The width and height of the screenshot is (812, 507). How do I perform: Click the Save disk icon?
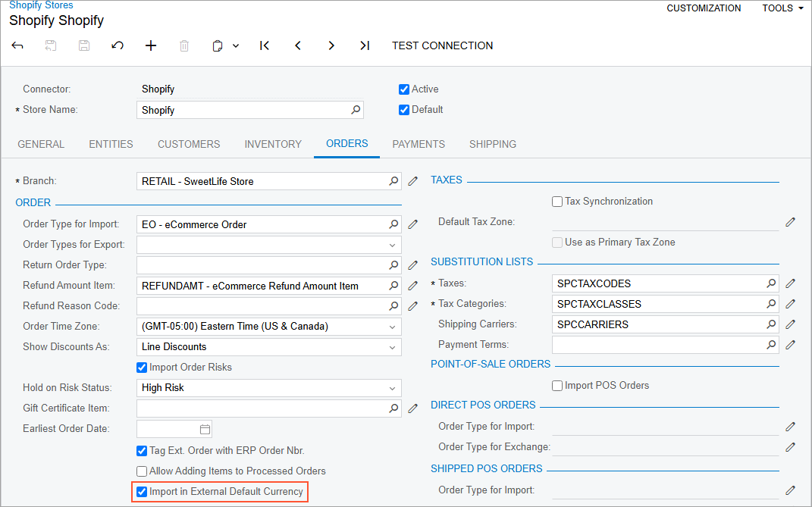pos(84,45)
